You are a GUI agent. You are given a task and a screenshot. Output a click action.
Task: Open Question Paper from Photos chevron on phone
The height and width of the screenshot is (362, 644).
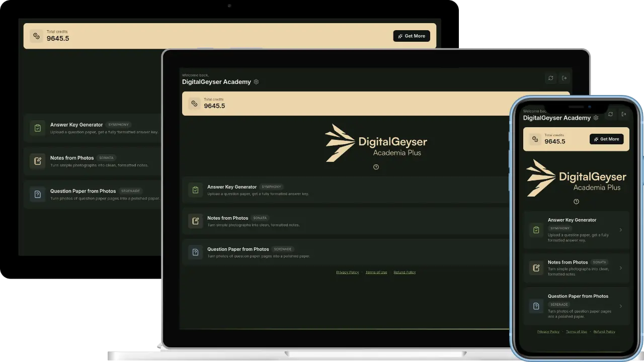[621, 306]
